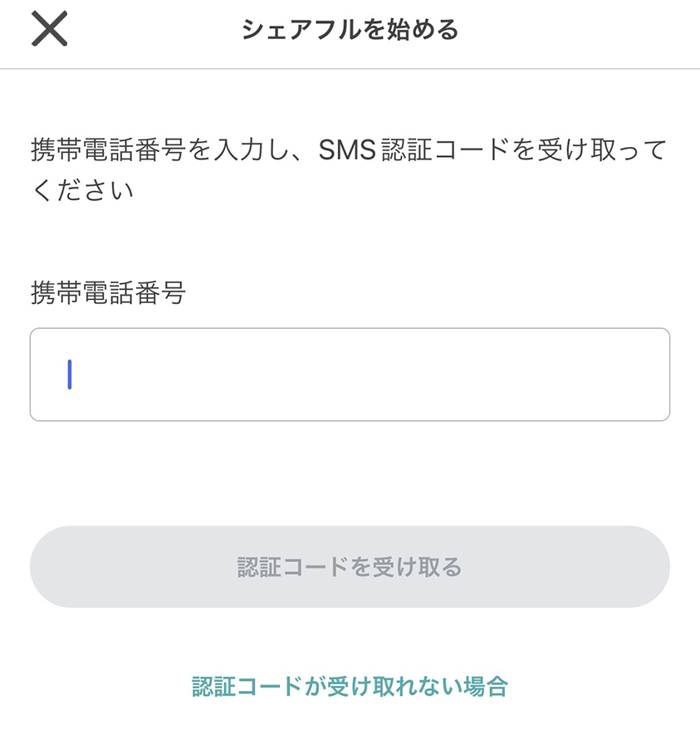Tap the X icon in the header
The image size is (700, 754).
(x=50, y=29)
